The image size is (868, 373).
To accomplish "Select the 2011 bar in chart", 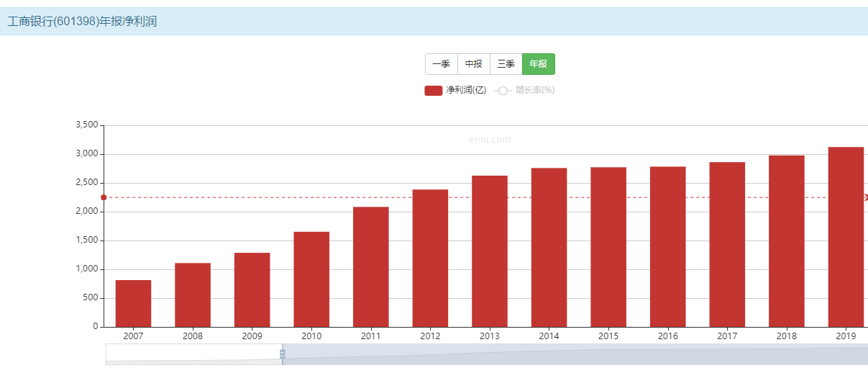I will point(371,267).
